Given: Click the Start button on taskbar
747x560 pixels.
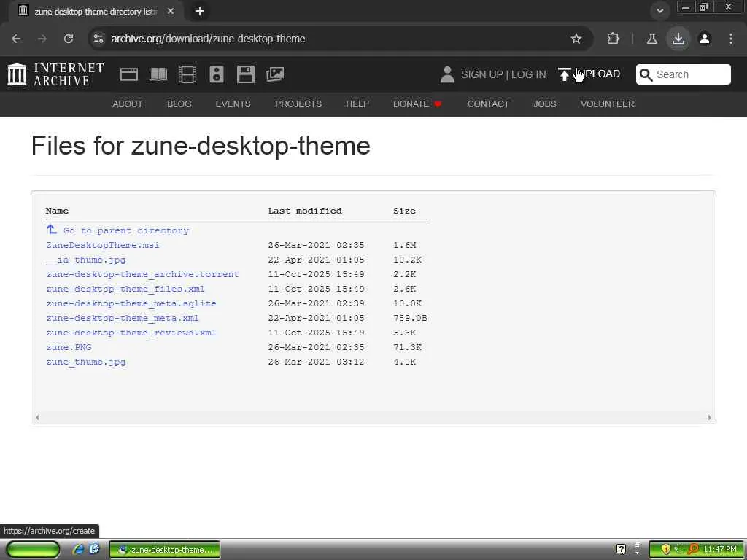Looking at the screenshot, I should [x=33, y=550].
